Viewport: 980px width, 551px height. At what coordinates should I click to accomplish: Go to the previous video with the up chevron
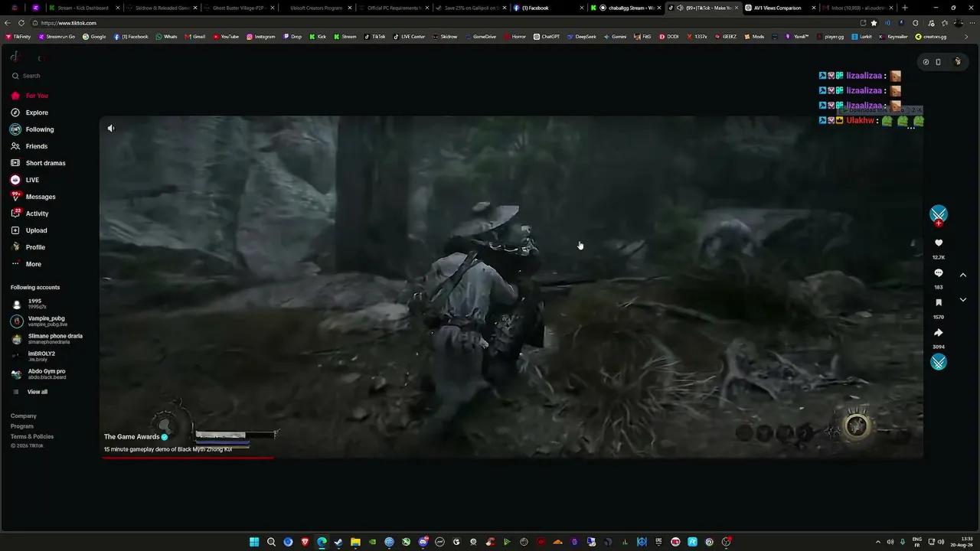click(x=963, y=275)
